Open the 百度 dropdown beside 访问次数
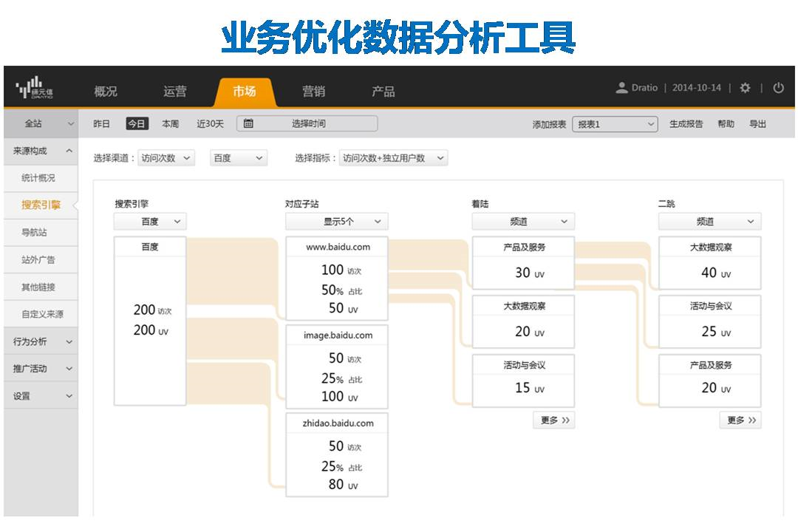 pyautogui.click(x=238, y=158)
